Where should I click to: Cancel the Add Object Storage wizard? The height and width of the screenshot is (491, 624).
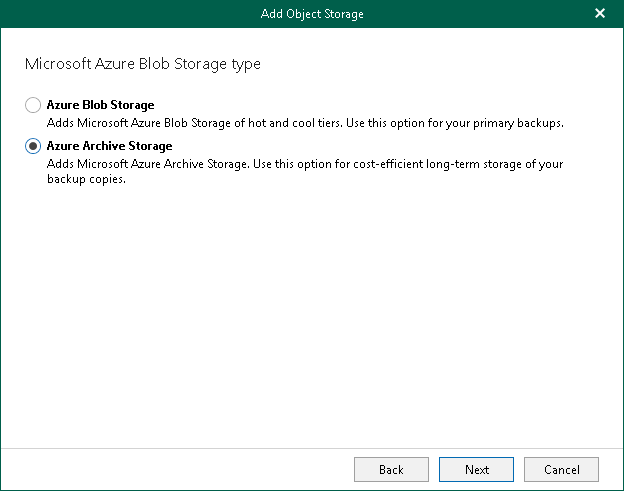pos(561,469)
